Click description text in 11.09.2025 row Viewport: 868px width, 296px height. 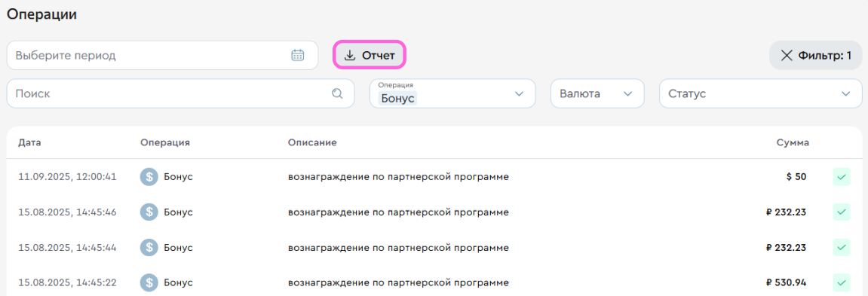click(398, 177)
